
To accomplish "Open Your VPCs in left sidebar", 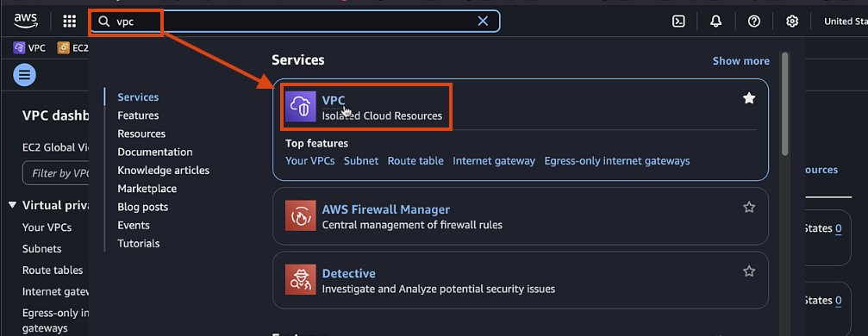I will pos(47,227).
